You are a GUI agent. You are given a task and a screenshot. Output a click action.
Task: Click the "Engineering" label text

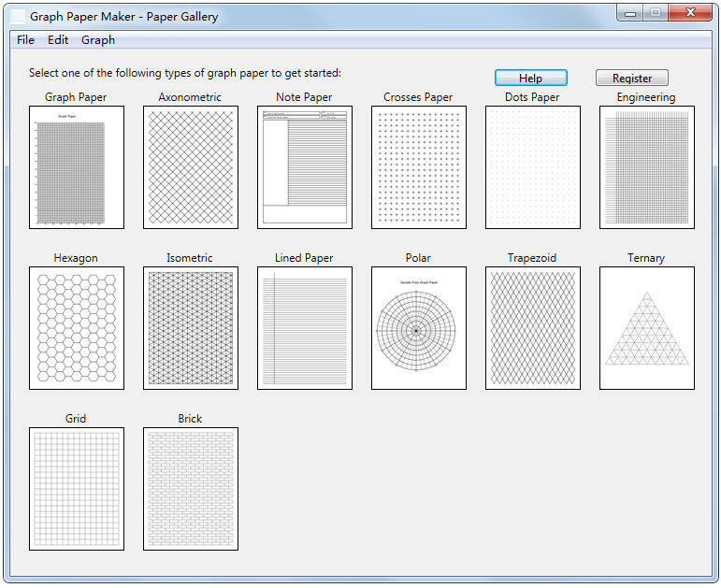(646, 97)
